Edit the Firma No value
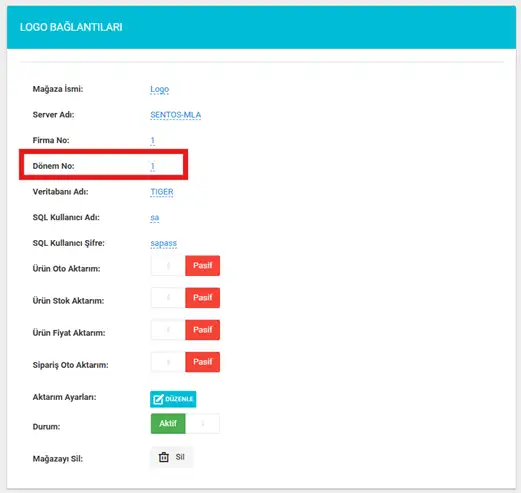The width and height of the screenshot is (521, 493). click(152, 140)
